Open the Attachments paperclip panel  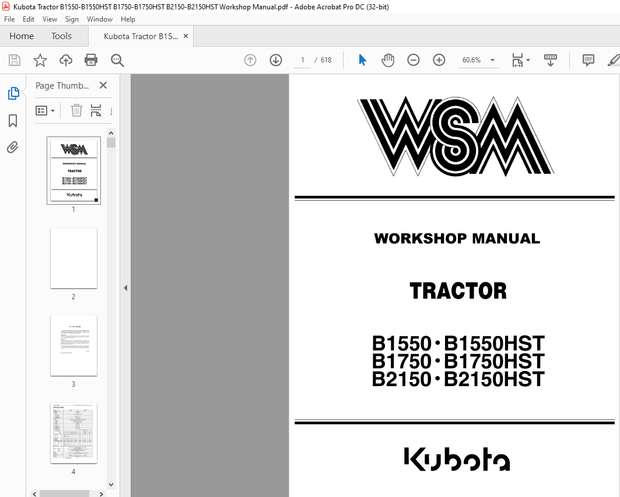(13, 147)
